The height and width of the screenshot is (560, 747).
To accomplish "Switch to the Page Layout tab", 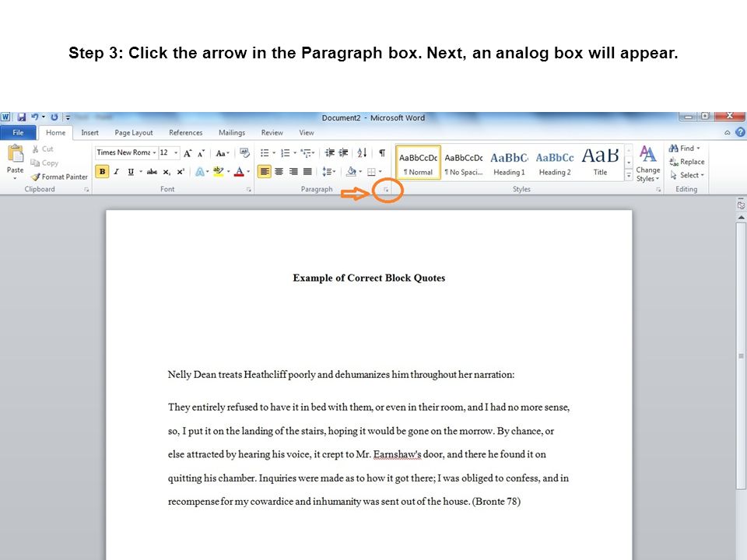I will point(134,133).
